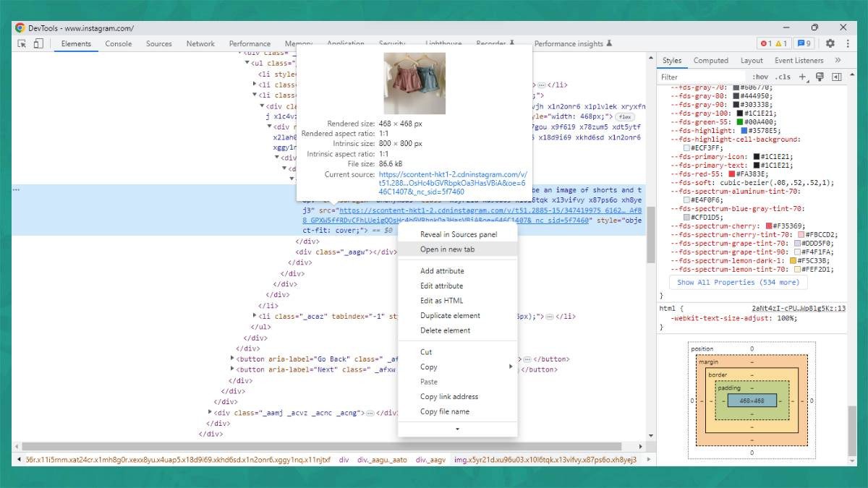Image resolution: width=868 pixels, height=488 pixels.
Task: Open the three-dot customize DevTools menu
Action: [x=846, y=43]
